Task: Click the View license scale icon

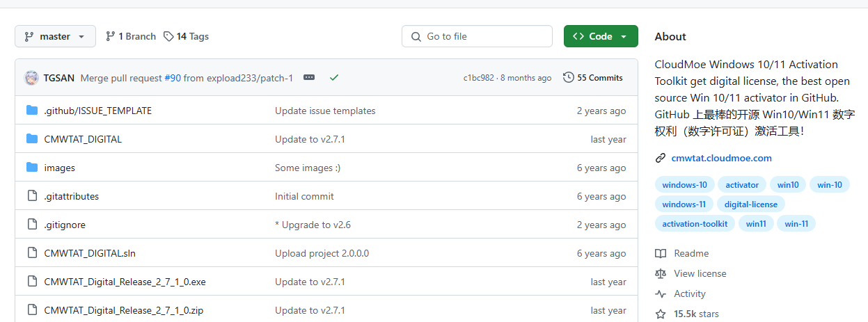Action: [x=661, y=274]
